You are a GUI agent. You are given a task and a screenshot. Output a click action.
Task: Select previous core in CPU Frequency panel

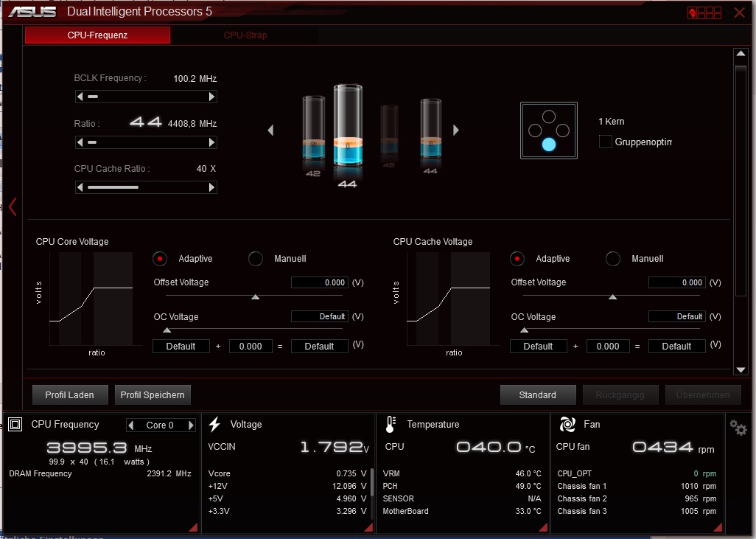[x=130, y=425]
